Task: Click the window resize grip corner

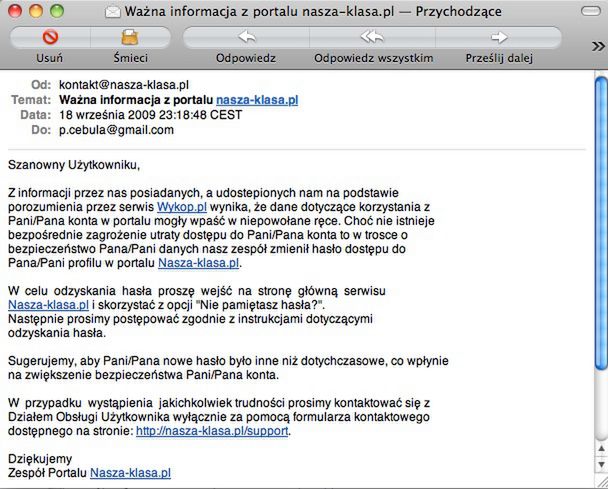Action: tap(601, 482)
